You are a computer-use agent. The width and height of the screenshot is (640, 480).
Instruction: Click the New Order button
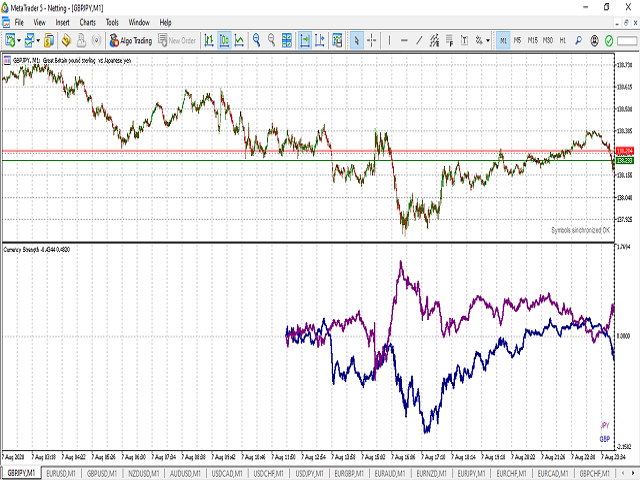(177, 41)
